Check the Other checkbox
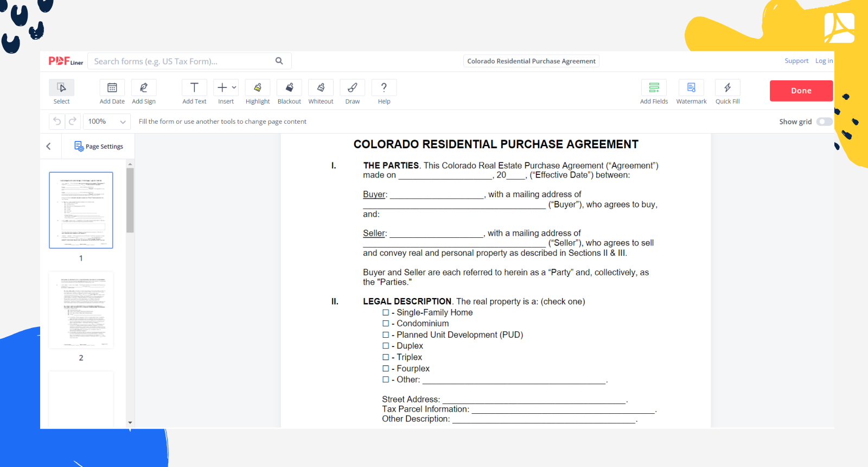 [386, 380]
